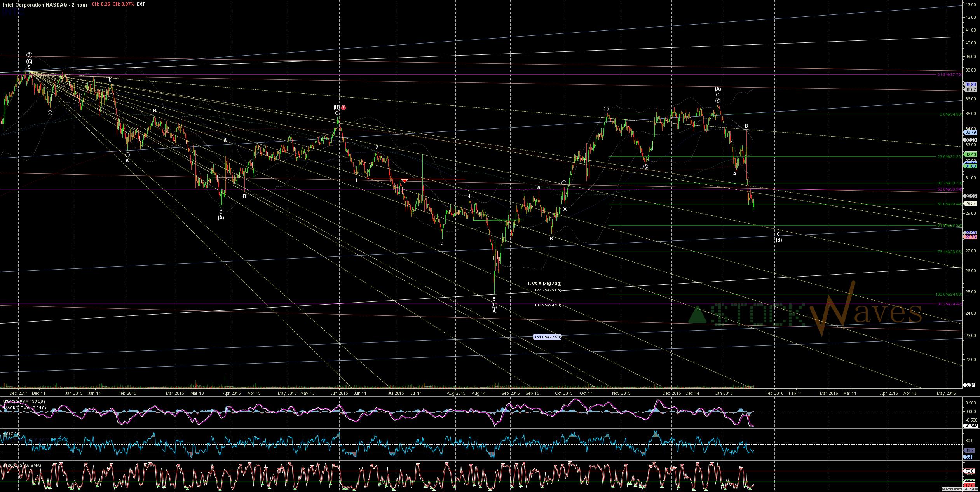
Task: Click the red alert icon beside (B) label
Action: click(x=344, y=108)
